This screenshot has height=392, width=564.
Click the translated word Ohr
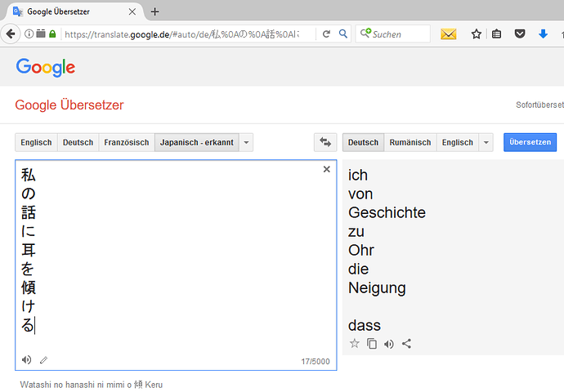pos(361,250)
